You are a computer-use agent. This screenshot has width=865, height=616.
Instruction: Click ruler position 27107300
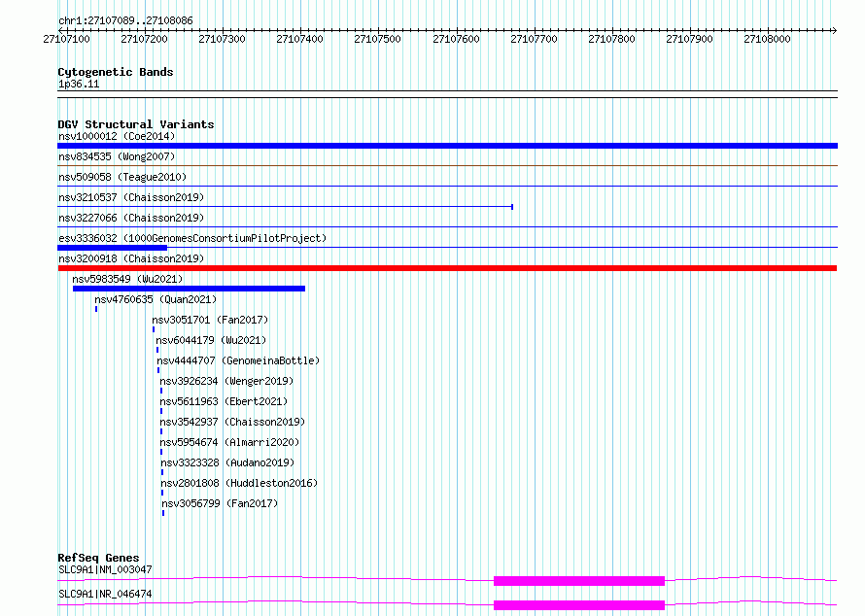coord(222,39)
